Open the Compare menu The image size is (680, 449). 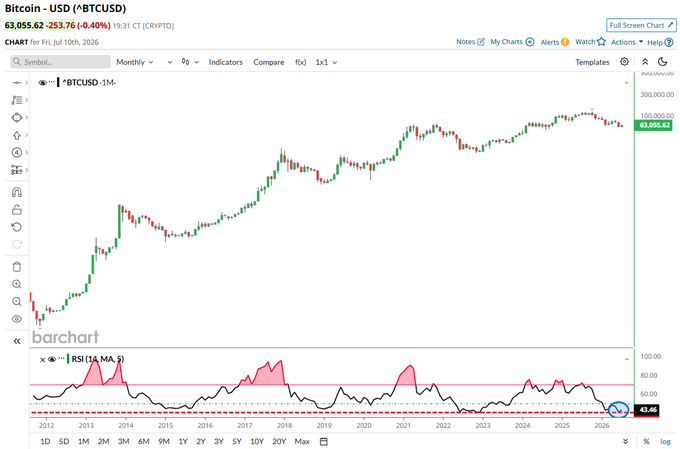coord(269,62)
